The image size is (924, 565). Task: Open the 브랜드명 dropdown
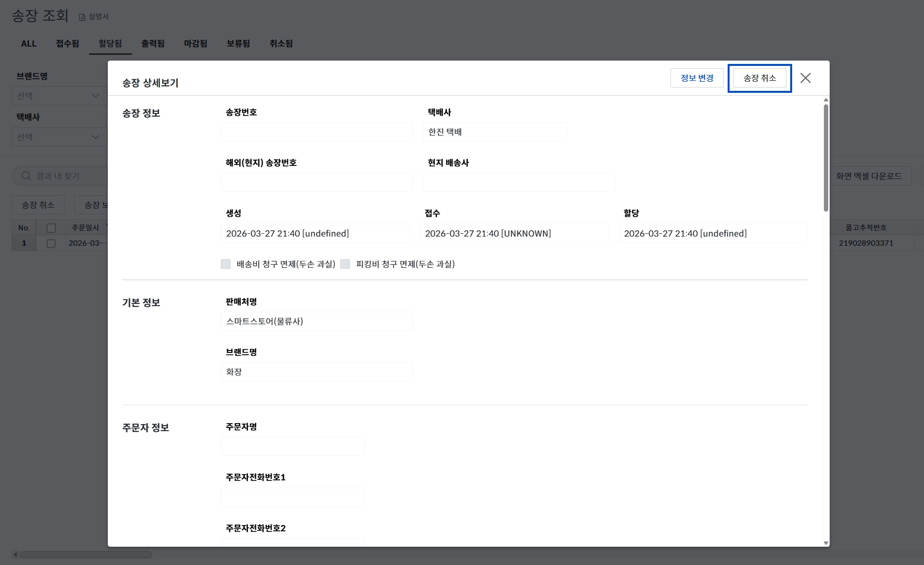pos(58,96)
